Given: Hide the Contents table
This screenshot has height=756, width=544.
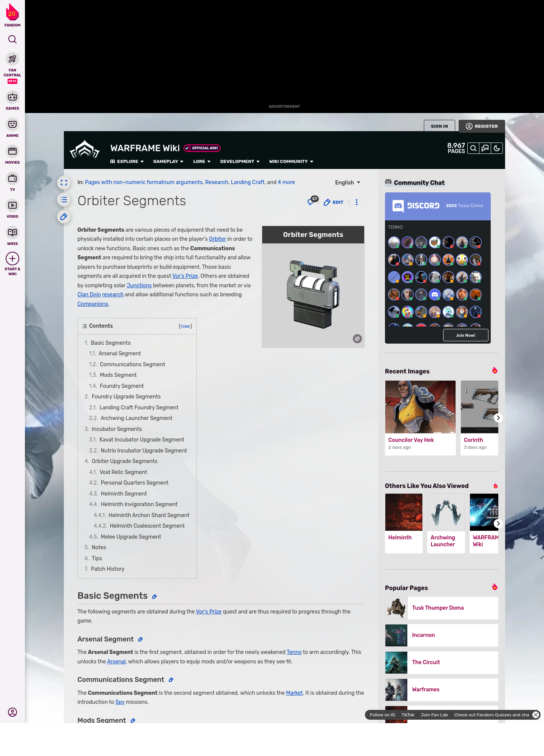Looking at the screenshot, I should tap(185, 326).
